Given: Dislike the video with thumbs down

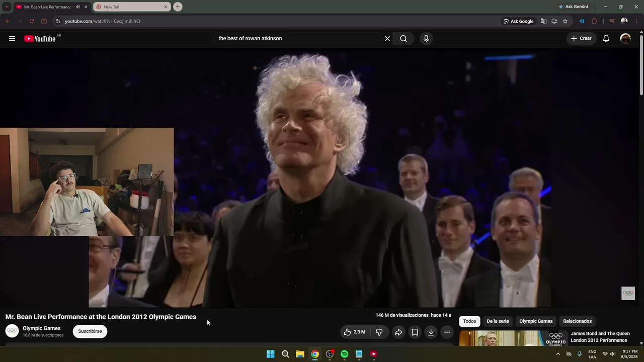Looking at the screenshot, I should coord(379,332).
